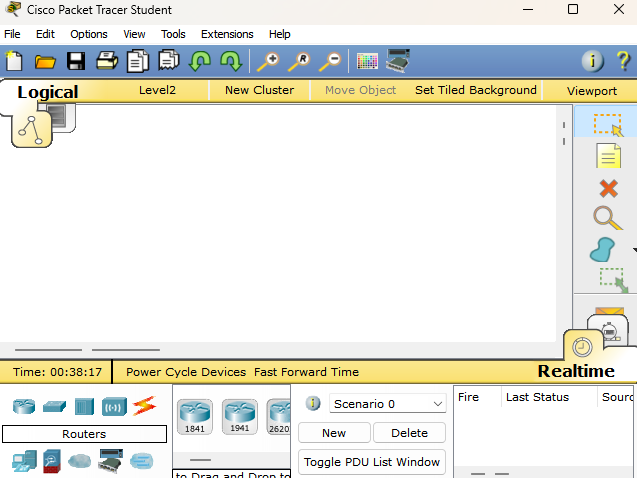Viewport: 637px width, 478px height.
Task: Open the Extensions menu
Action: pyautogui.click(x=227, y=34)
